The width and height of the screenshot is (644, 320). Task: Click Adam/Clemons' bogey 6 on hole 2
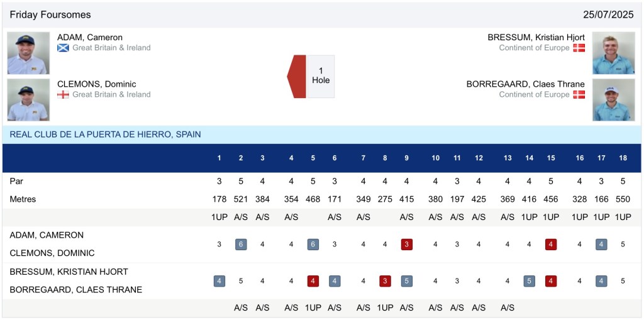click(241, 245)
